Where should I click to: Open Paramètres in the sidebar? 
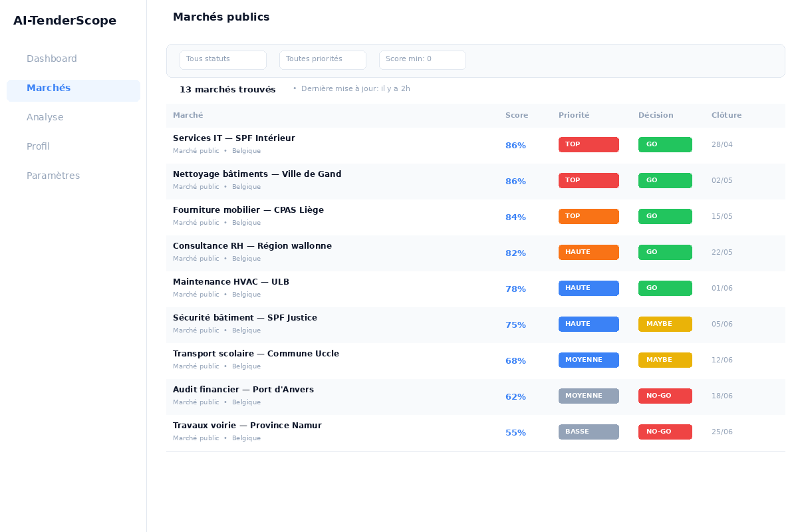tap(53, 176)
